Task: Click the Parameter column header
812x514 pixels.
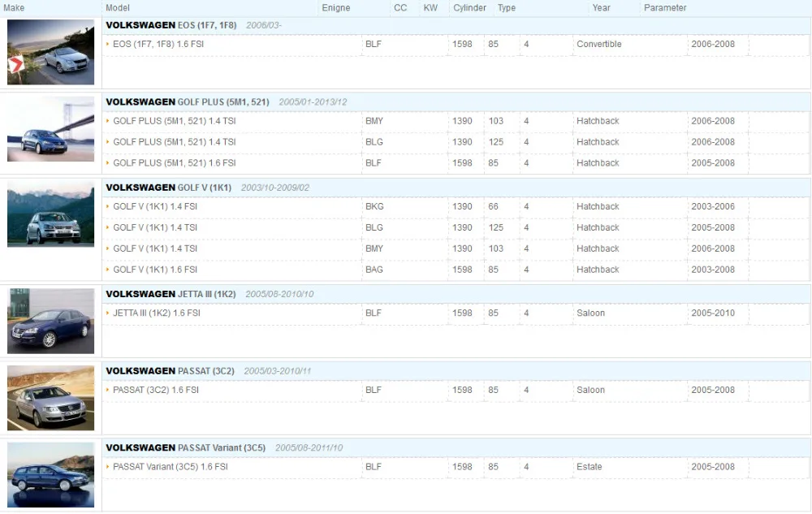Action: (x=665, y=8)
